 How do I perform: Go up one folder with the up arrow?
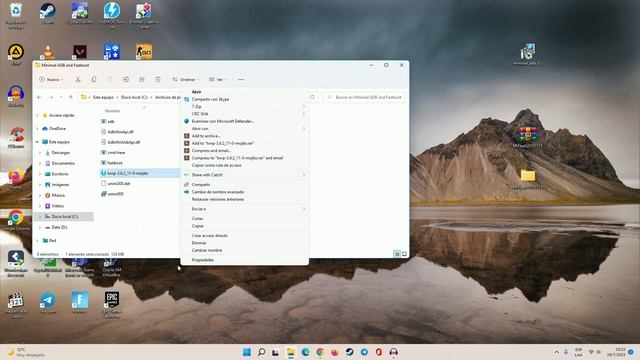(x=71, y=97)
